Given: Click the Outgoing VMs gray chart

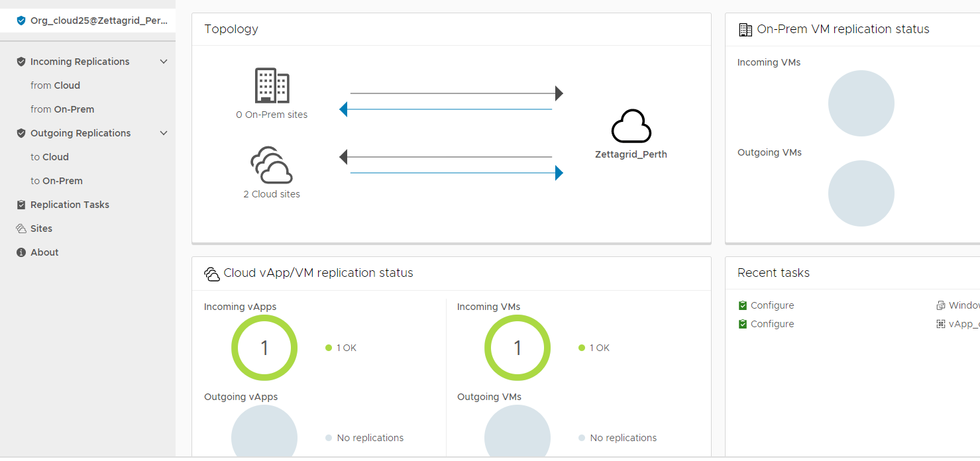Looking at the screenshot, I should click(517, 431).
